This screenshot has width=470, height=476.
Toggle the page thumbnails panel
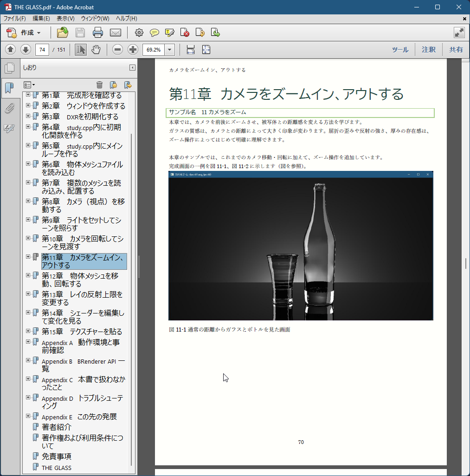9,68
